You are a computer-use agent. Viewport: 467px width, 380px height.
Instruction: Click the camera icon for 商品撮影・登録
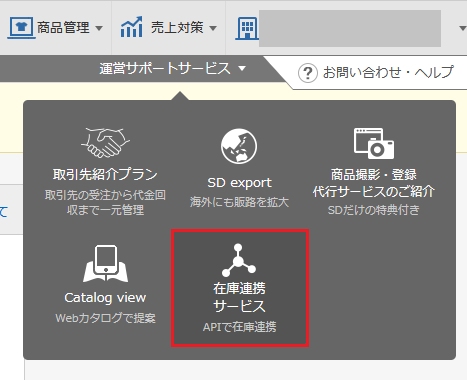pyautogui.click(x=374, y=143)
